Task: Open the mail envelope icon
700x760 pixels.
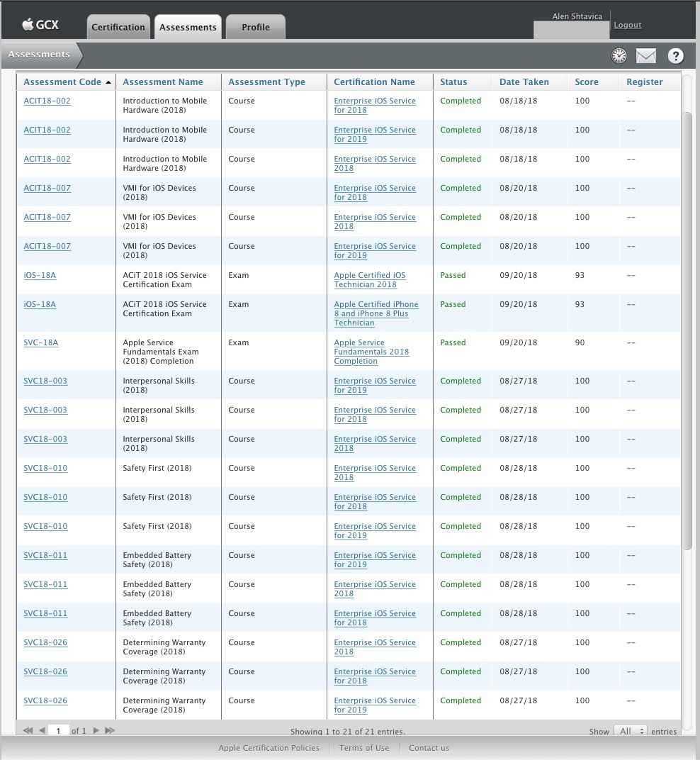Action: coord(645,56)
